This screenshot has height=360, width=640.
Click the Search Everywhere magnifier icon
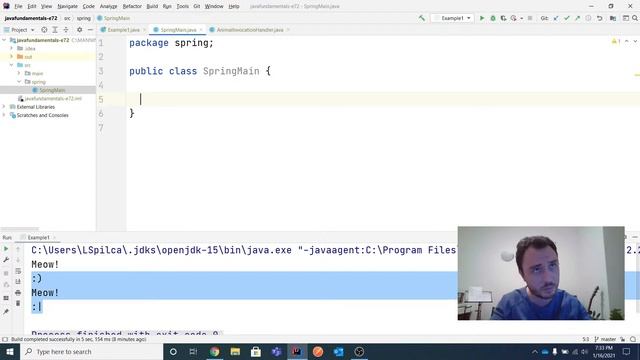635,18
